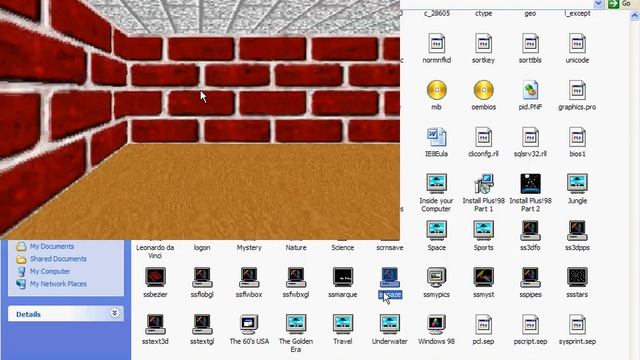This screenshot has width=640, height=360.
Task: Select the mib disc icon
Action: (436, 90)
